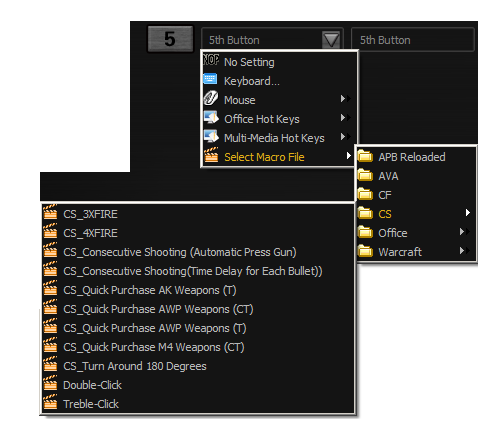Viewport: 487px width, 429px height.
Task: Click the Double-Click macro icon
Action: [x=50, y=383]
